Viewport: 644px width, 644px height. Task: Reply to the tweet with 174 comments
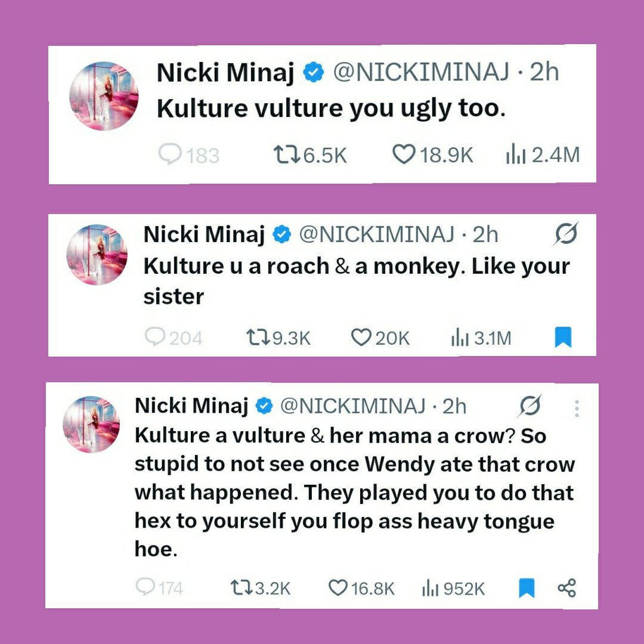click(x=145, y=588)
